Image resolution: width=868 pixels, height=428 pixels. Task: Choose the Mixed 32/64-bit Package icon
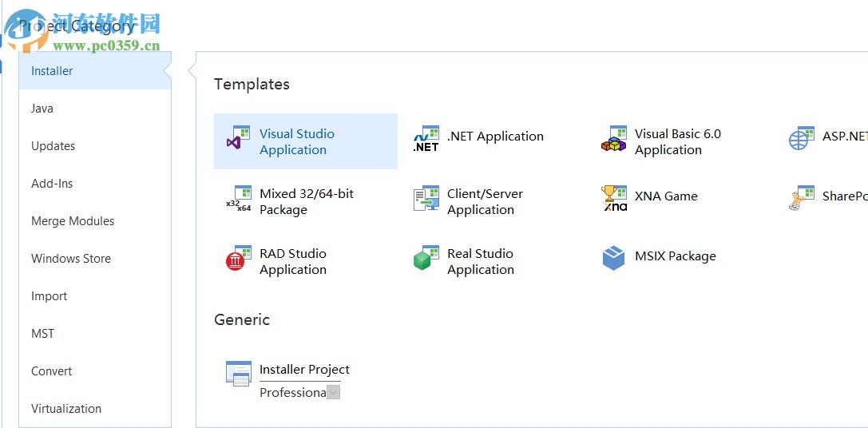click(x=239, y=199)
